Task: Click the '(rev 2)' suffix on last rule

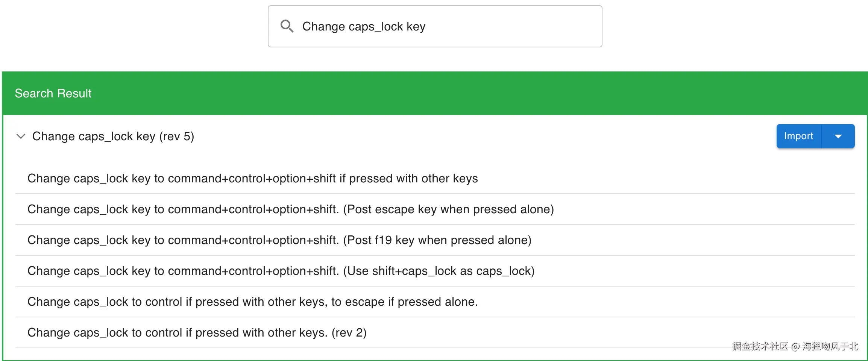Action: point(349,332)
